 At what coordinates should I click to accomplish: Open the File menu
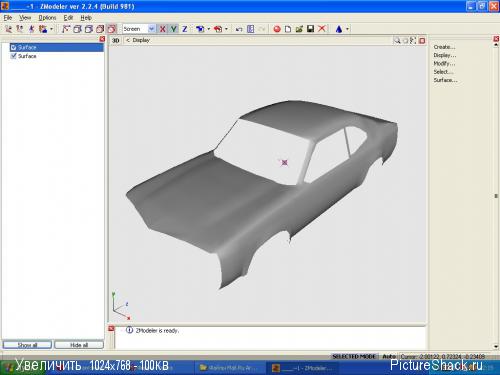pyautogui.click(x=8, y=18)
